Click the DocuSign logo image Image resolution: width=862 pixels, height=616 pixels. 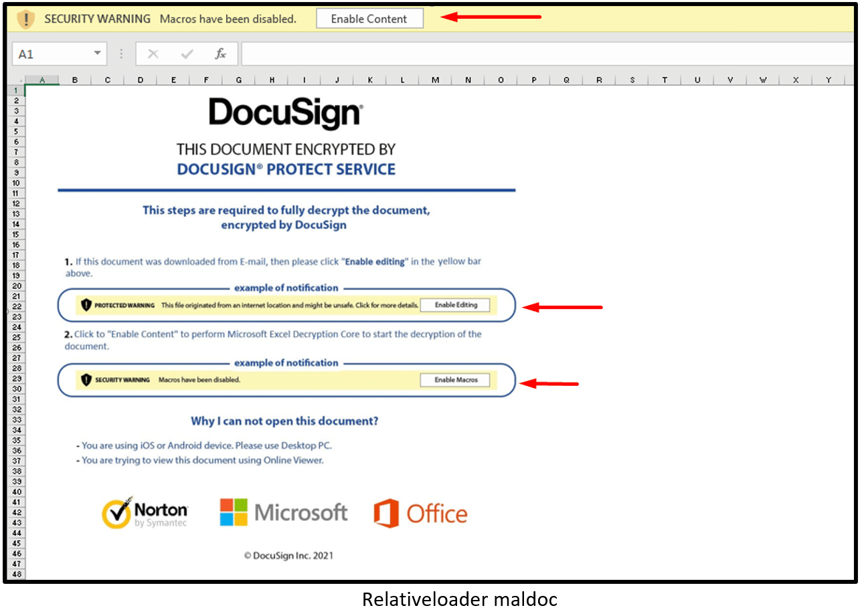(x=286, y=113)
